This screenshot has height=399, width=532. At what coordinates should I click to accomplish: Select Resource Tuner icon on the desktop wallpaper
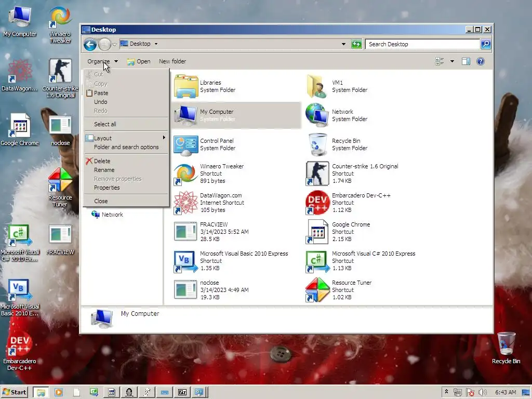60,187
